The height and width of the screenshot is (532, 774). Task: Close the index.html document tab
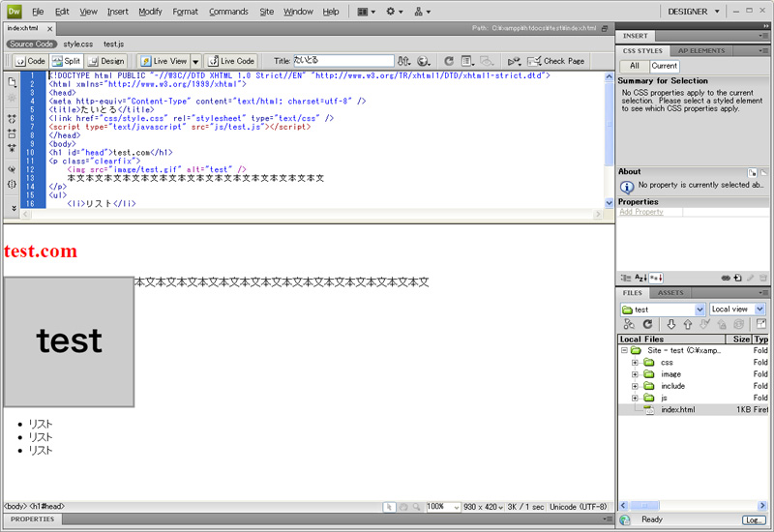(x=50, y=29)
